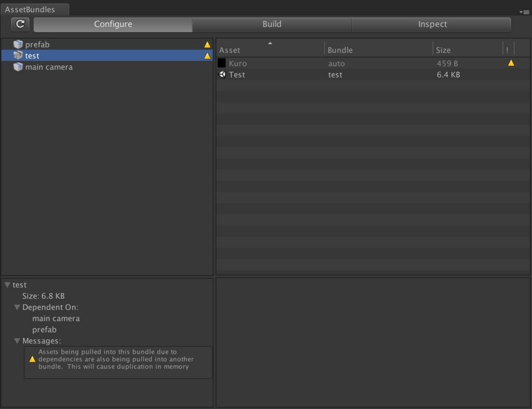Click the warning icon in the Kuro row
Image resolution: width=532 pixels, height=409 pixels.
pyautogui.click(x=511, y=62)
